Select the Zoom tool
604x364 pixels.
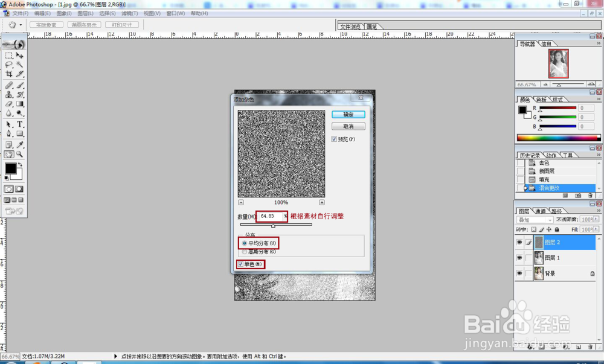click(20, 155)
